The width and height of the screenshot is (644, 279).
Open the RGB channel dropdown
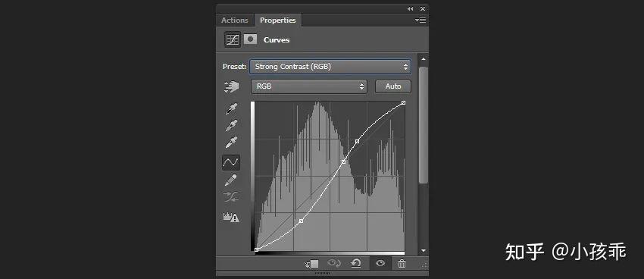[x=309, y=86]
